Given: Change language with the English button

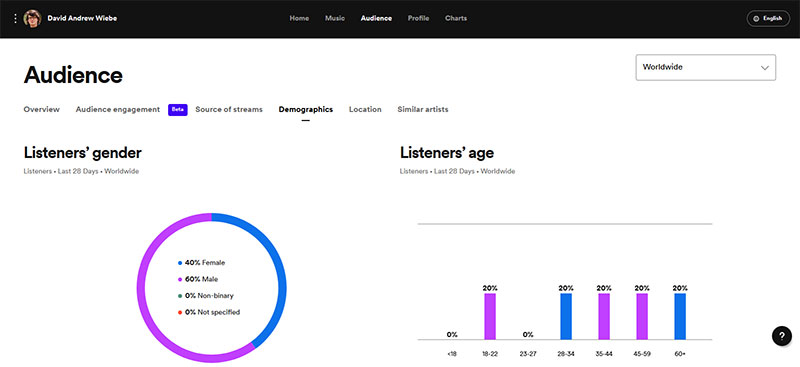Looking at the screenshot, I should tap(768, 18).
